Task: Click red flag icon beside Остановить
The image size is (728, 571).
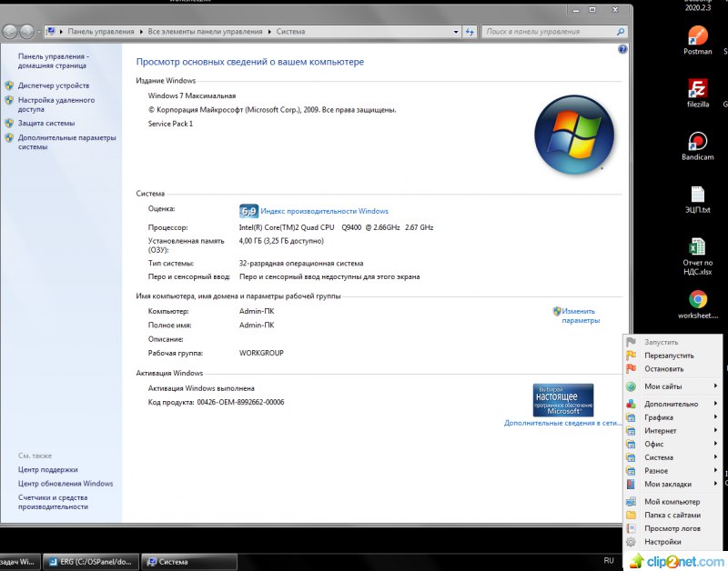Action: tap(631, 369)
